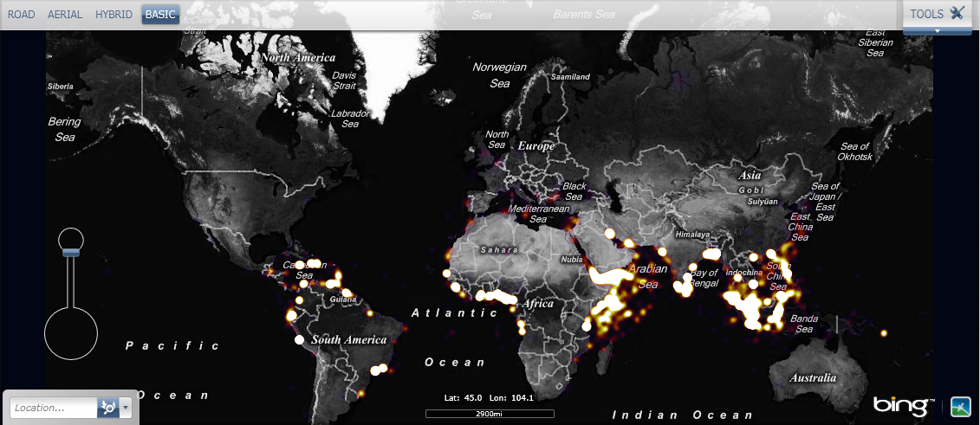980x425 pixels.
Task: Click the zoom slider handle
Action: pos(71,252)
